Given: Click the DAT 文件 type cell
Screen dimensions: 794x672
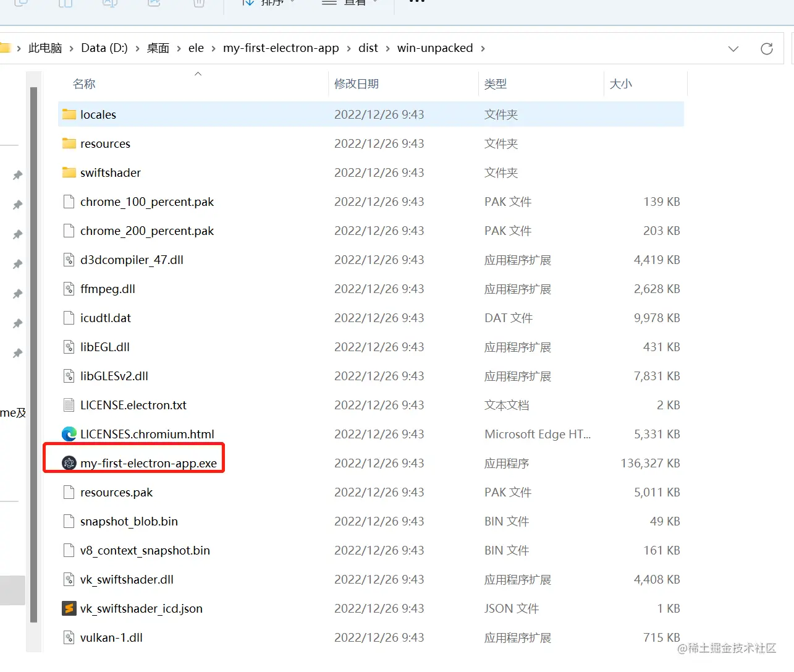Looking at the screenshot, I should (509, 318).
